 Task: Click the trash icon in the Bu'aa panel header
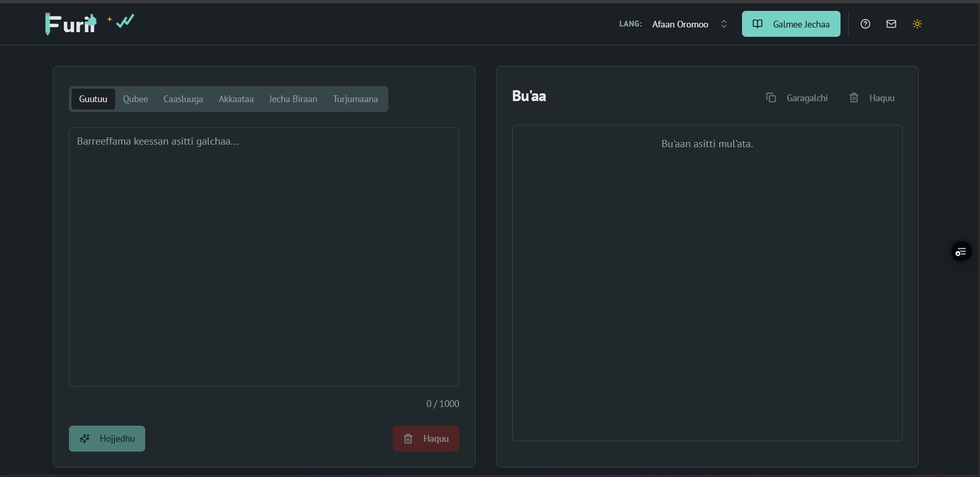[853, 97]
